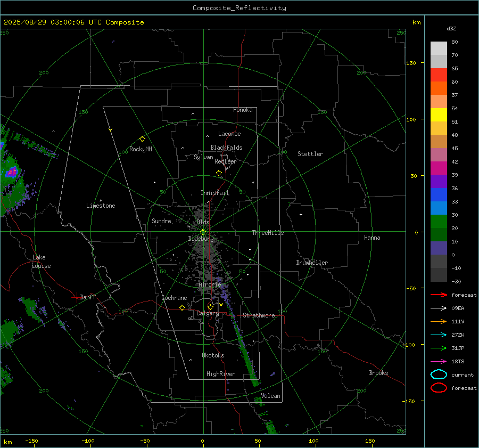
Task: Select the 30 dBZ green color swatch
Action: pyautogui.click(x=439, y=222)
